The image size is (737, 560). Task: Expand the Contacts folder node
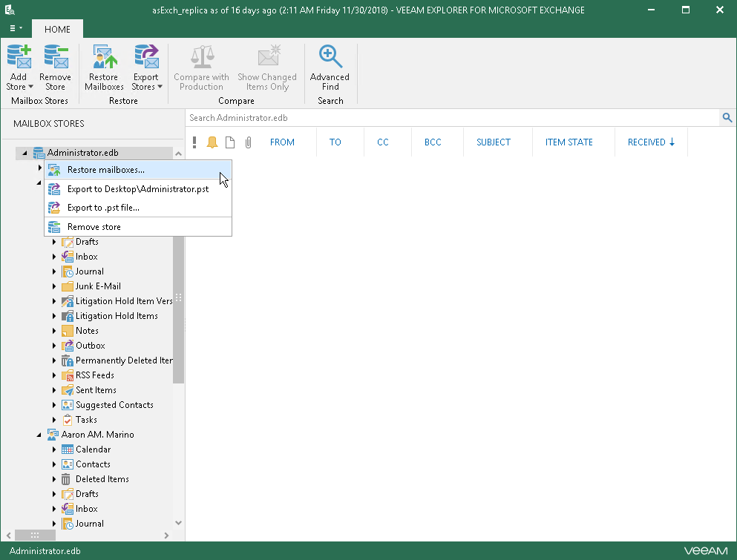click(54, 464)
